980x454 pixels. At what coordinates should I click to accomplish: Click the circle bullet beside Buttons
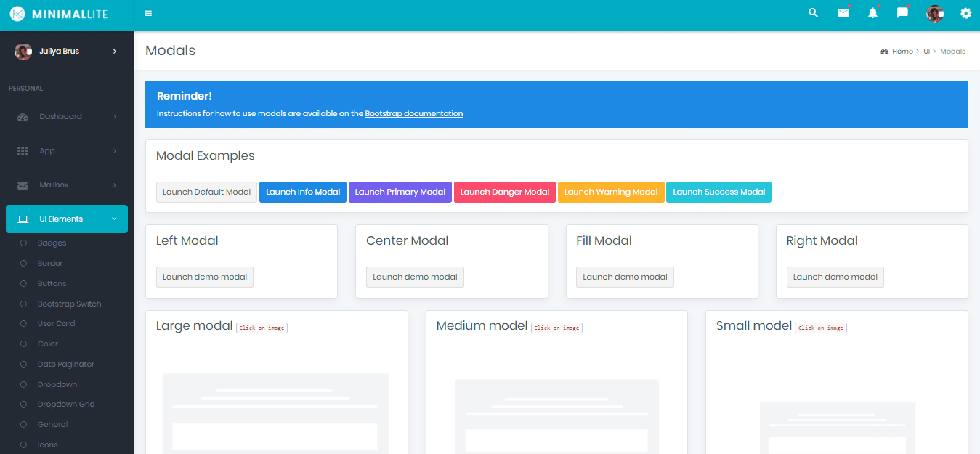click(23, 284)
